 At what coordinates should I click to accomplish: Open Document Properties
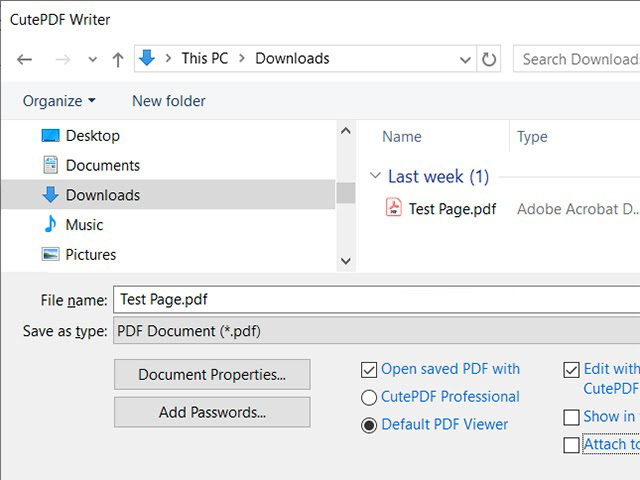(x=212, y=374)
